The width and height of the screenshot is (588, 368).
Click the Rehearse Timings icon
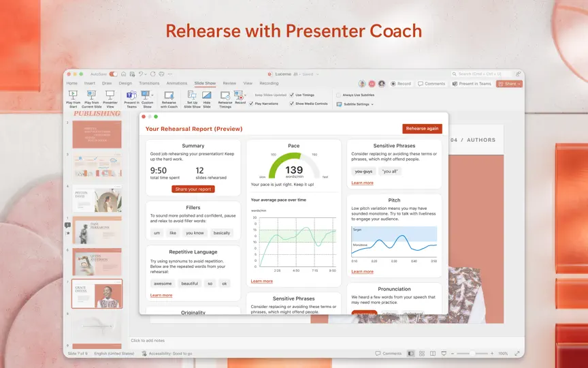coord(225,95)
